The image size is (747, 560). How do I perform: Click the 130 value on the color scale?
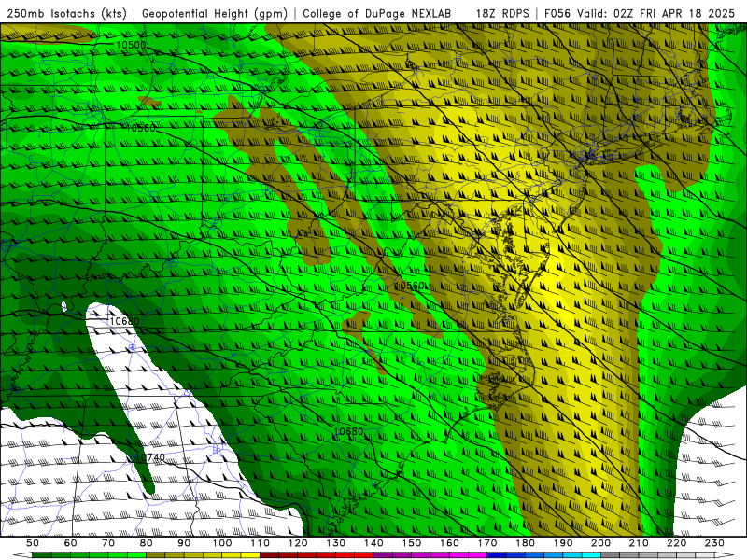pos(336,543)
